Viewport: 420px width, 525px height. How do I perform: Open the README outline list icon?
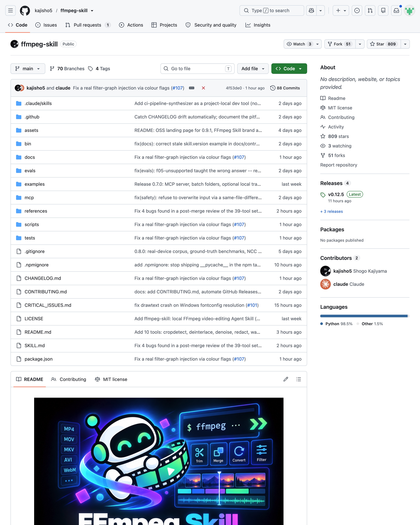[298, 379]
